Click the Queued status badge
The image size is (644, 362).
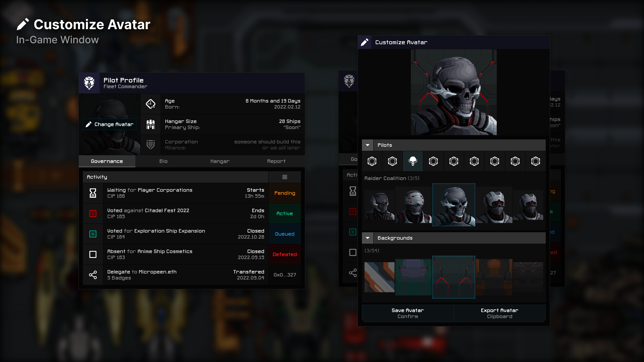point(285,234)
